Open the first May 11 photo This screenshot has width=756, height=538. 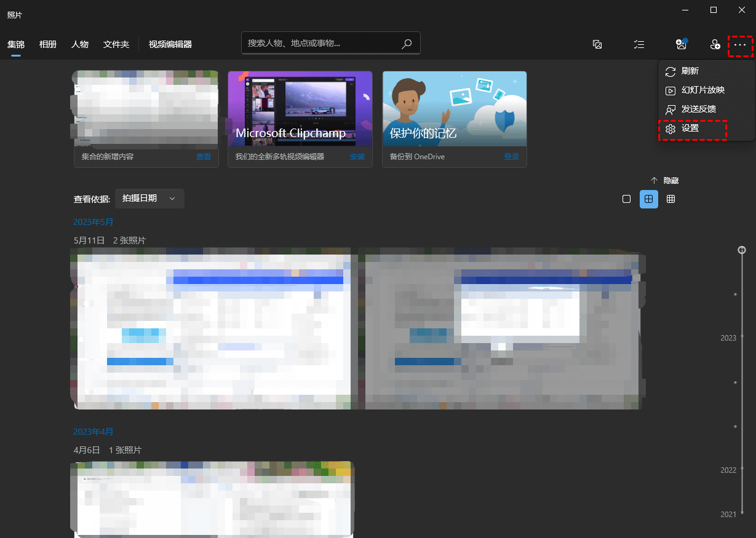[x=215, y=328]
